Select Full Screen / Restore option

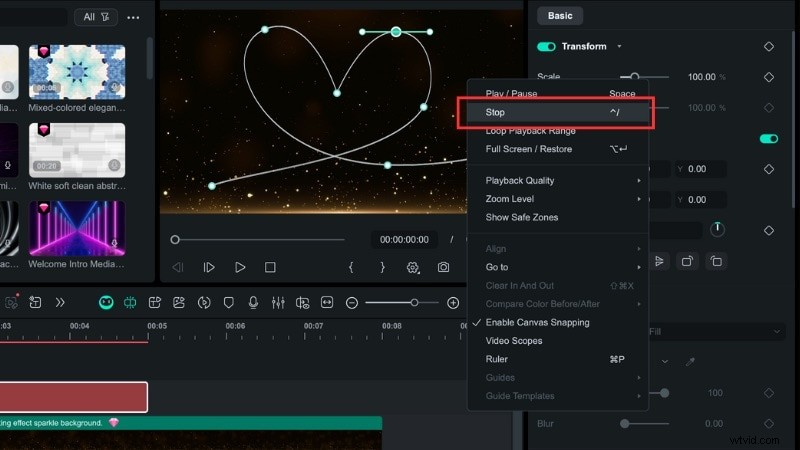click(x=557, y=149)
